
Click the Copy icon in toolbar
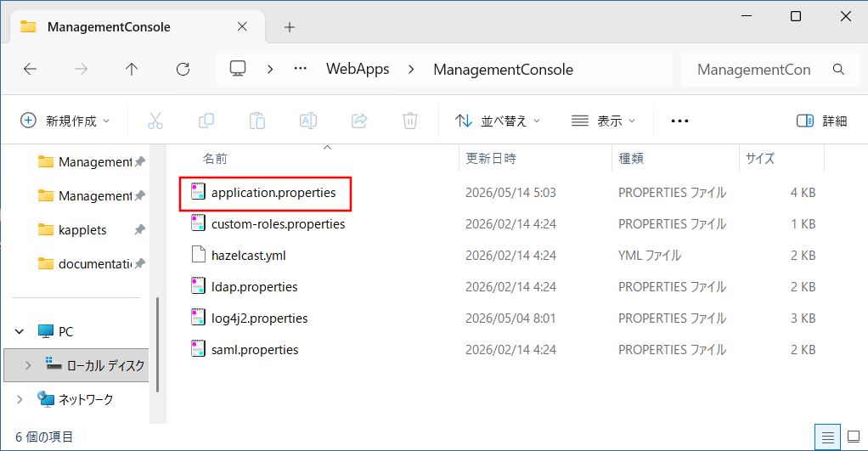pos(206,121)
